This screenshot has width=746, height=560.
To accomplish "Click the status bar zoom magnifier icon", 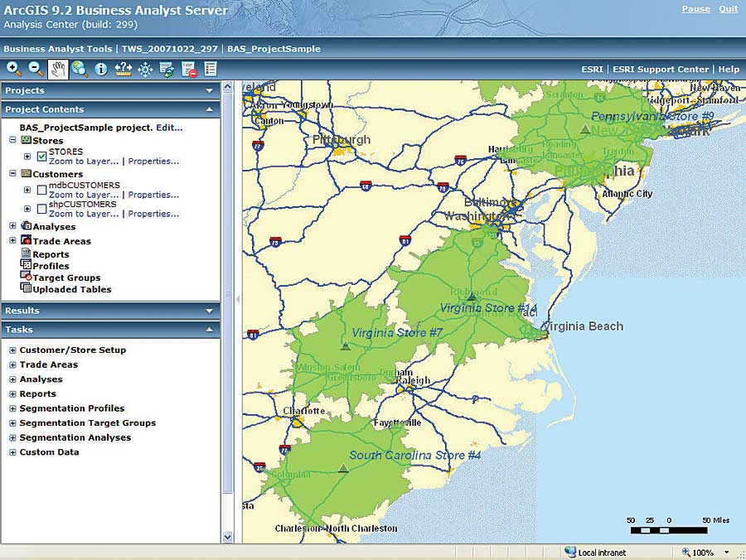I will (x=685, y=552).
